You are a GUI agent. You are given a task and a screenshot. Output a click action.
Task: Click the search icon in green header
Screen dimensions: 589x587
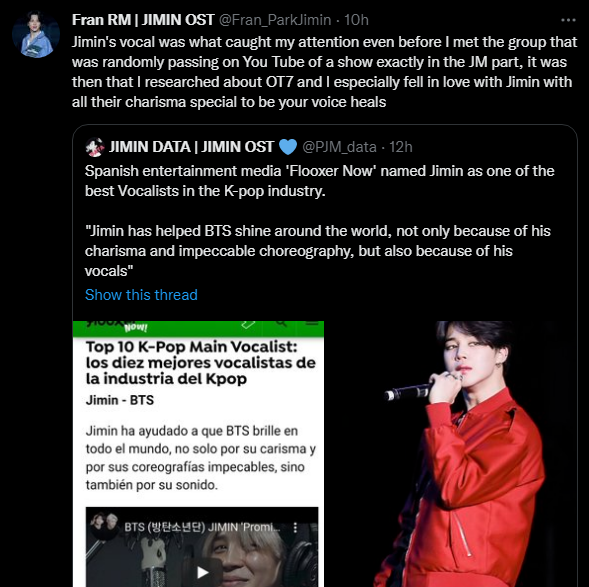coord(281,324)
